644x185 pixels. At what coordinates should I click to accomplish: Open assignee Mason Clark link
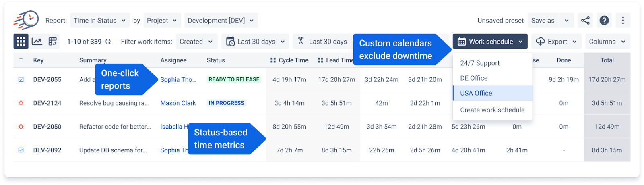pos(178,103)
